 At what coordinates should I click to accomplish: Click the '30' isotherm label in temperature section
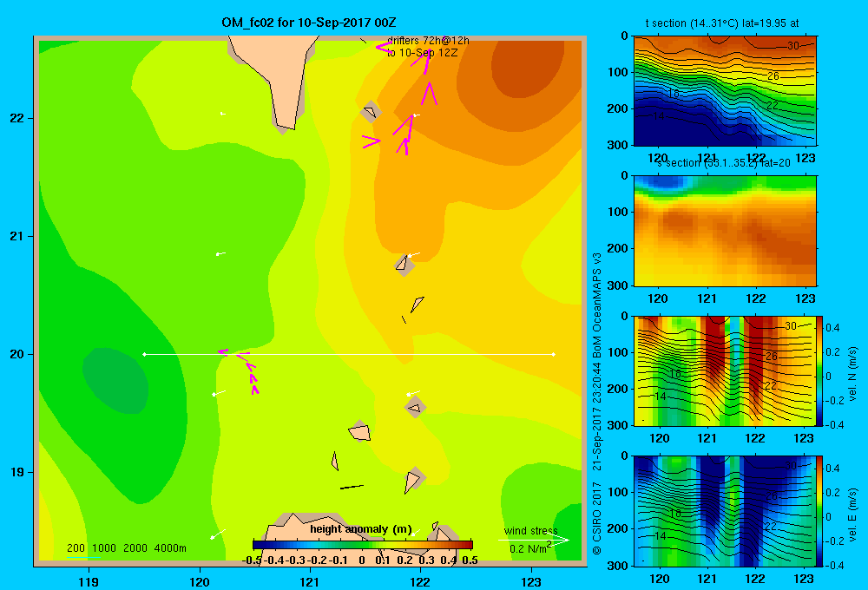point(793,46)
